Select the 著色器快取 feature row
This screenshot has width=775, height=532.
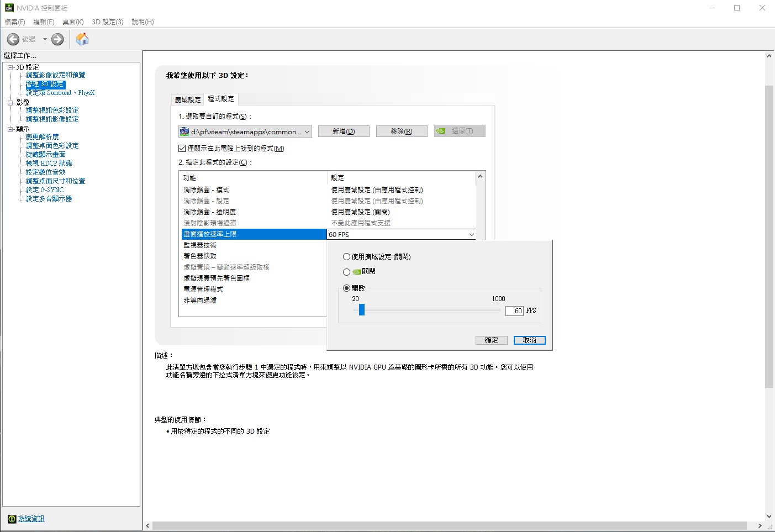[x=254, y=256]
